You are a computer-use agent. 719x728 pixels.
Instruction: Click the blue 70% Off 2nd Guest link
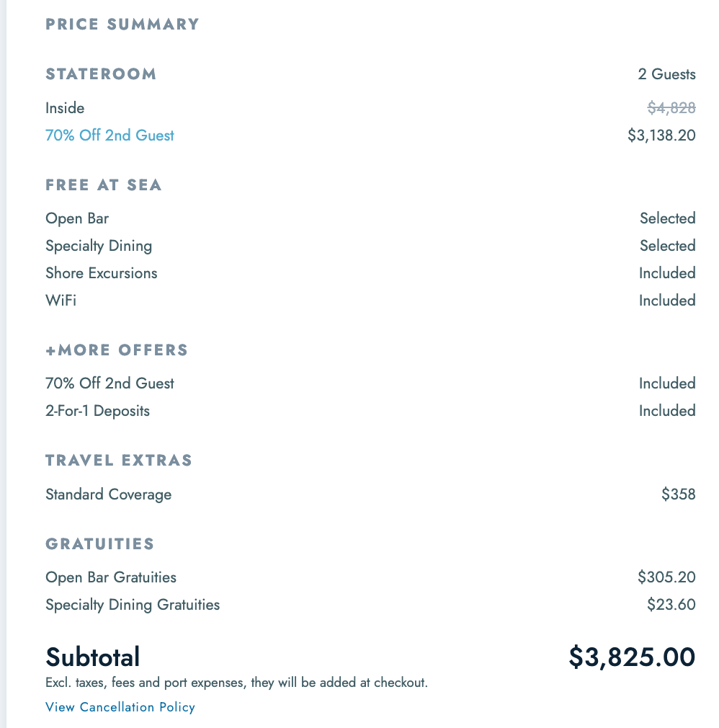pyautogui.click(x=110, y=136)
